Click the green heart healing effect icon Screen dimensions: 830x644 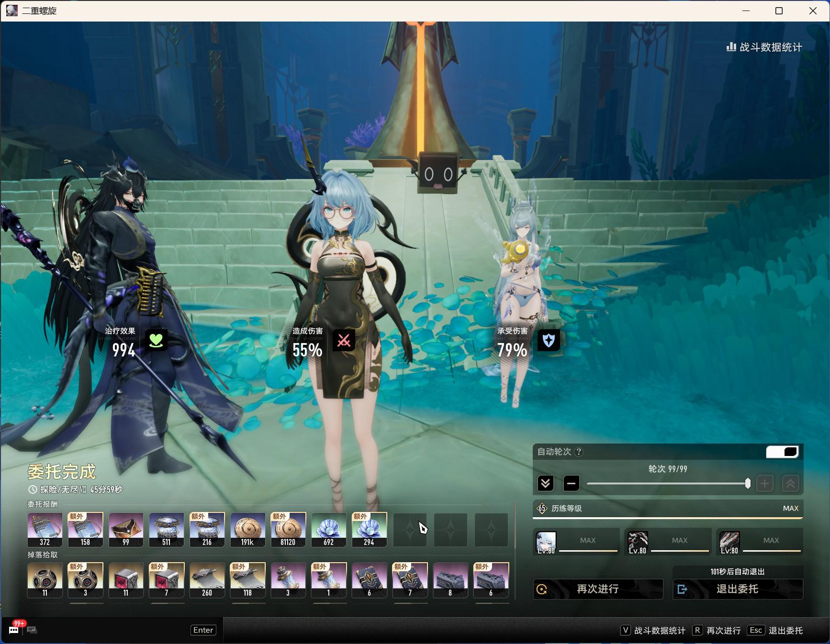click(156, 340)
